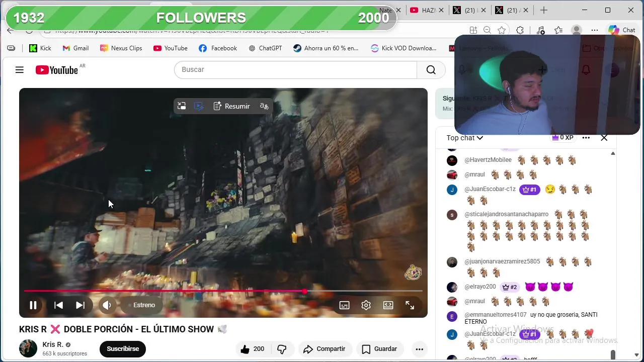Click the blue video enhance icon in overlay

click(x=199, y=106)
